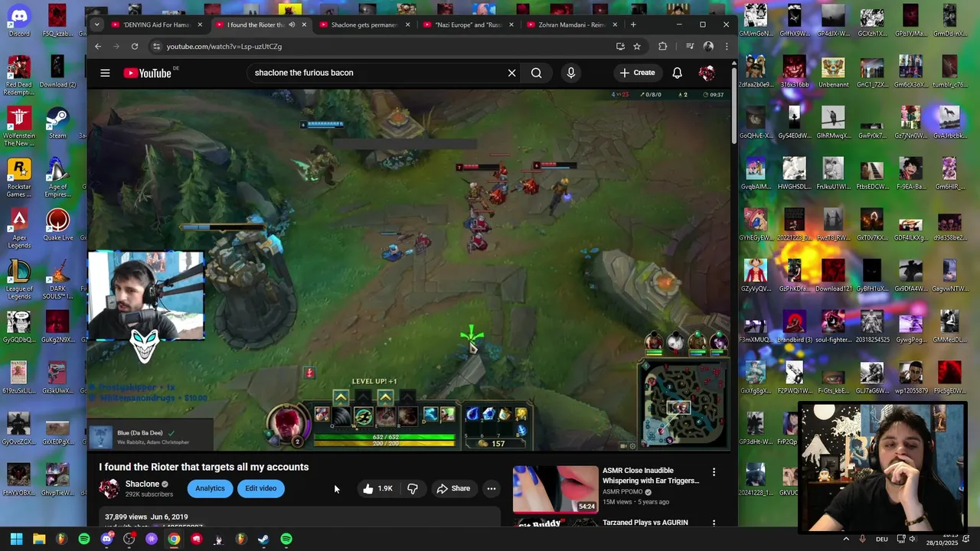Image resolution: width=980 pixels, height=551 pixels.
Task: Open Shaclone channel avatar
Action: coord(109,488)
